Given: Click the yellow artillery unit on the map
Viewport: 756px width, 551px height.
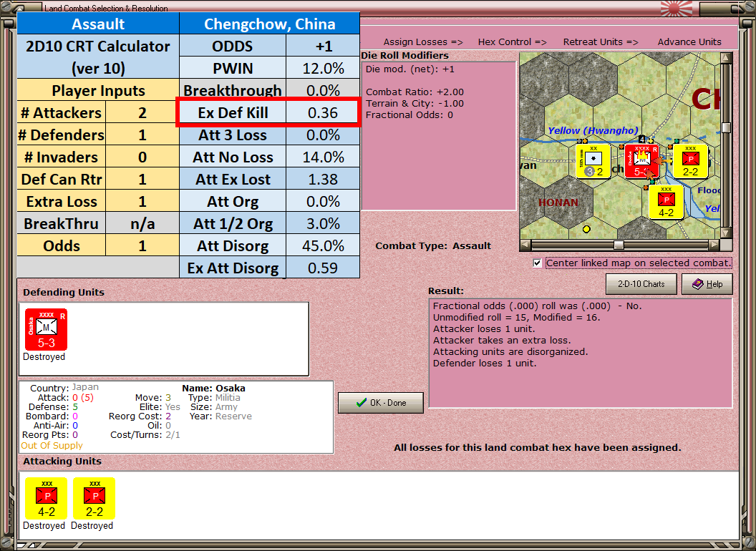Looking at the screenshot, I should click(593, 161).
